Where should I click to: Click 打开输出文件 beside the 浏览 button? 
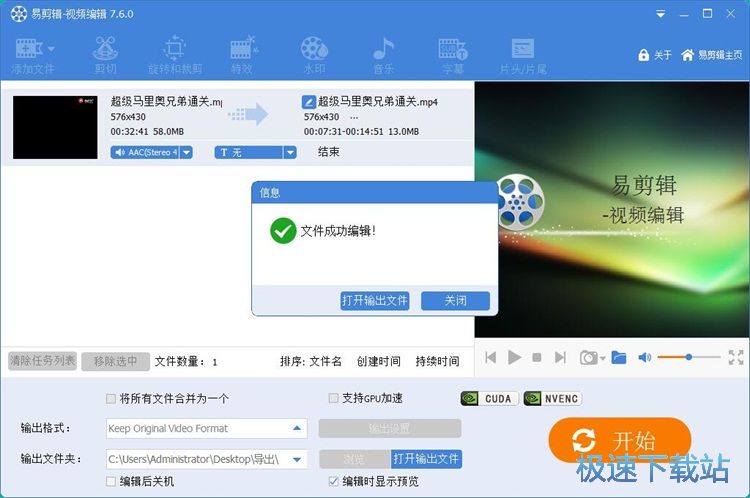pyautogui.click(x=426, y=459)
